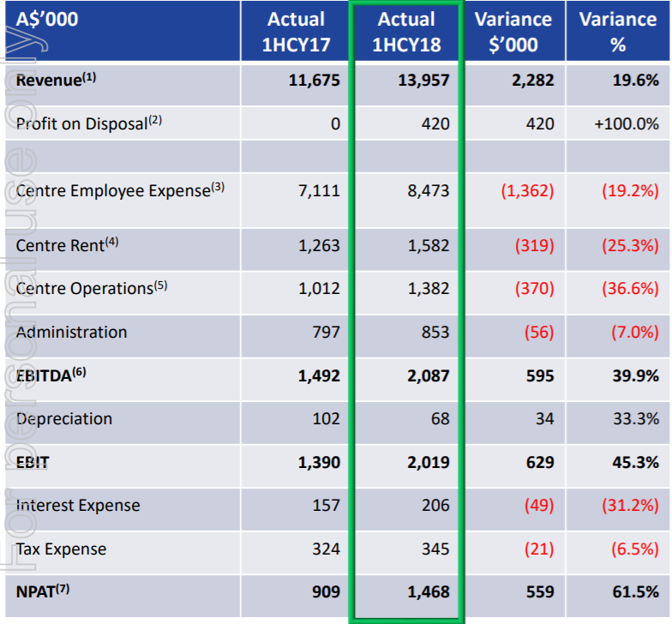Click NPAT variance 61.5%

(x=636, y=591)
